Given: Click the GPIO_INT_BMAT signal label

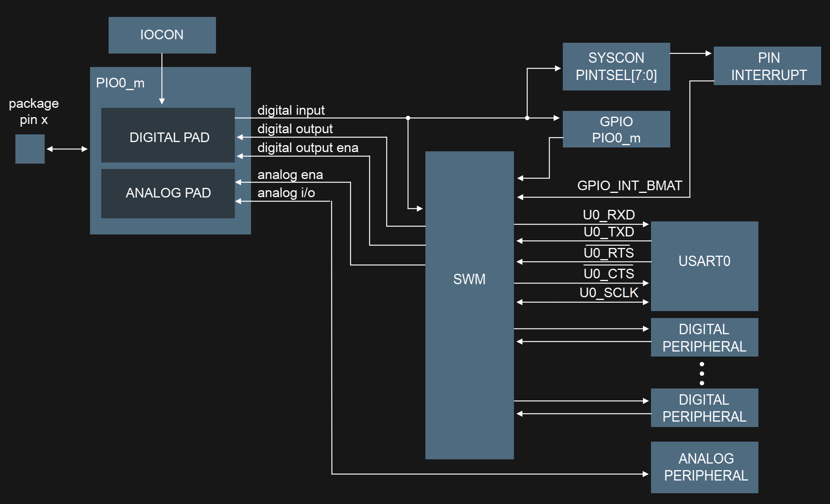Looking at the screenshot, I should 629,186.
